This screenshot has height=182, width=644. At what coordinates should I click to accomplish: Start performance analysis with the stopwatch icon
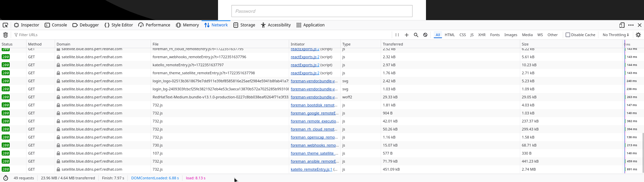(x=6, y=178)
